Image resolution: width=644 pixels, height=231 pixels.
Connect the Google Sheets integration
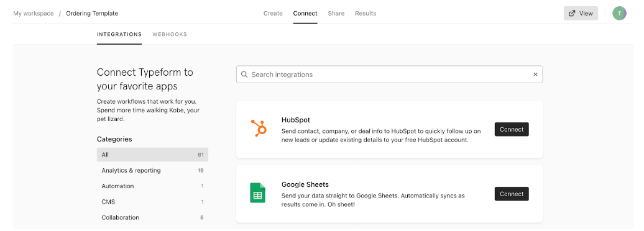tap(512, 194)
